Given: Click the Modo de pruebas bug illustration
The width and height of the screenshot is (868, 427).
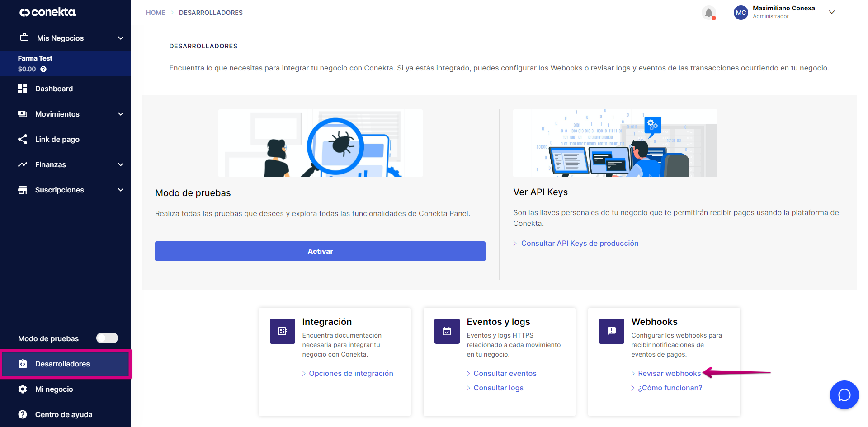Looking at the screenshot, I should coord(320,143).
